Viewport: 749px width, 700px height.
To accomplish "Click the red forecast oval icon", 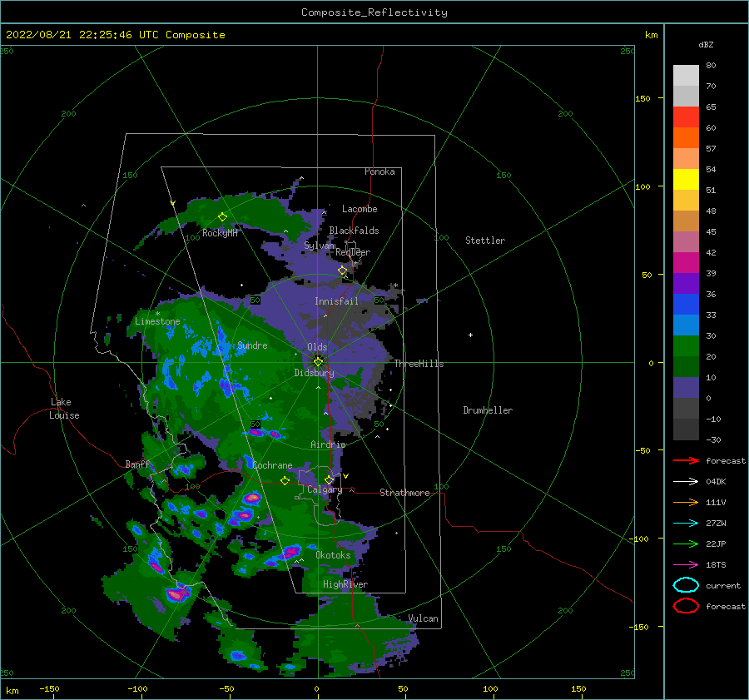I will pos(686,606).
